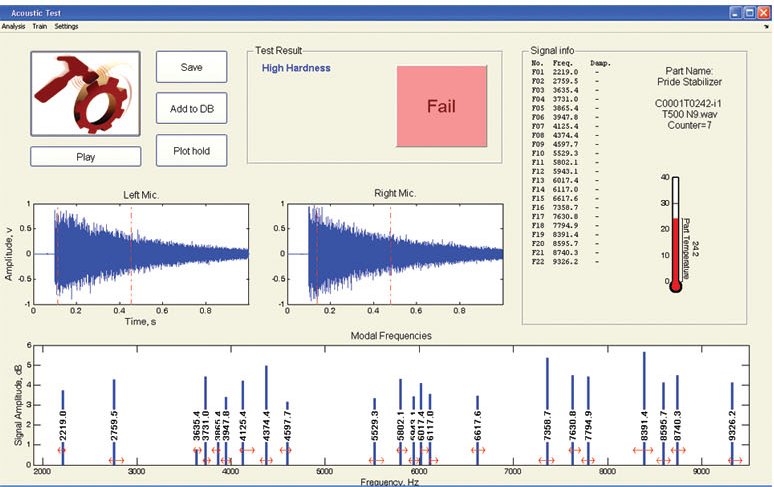The image size is (774, 487).
Task: Click the Left Mic. waveform plot
Action: click(x=141, y=254)
